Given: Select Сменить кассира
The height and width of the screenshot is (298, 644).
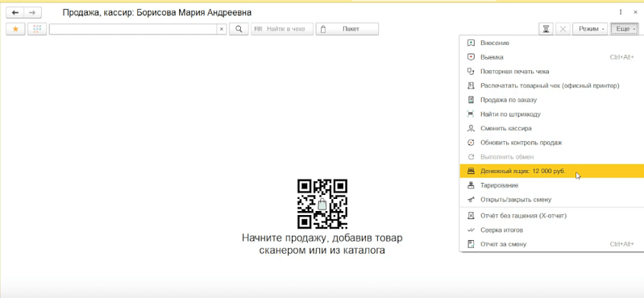Looking at the screenshot, I should point(551,128).
